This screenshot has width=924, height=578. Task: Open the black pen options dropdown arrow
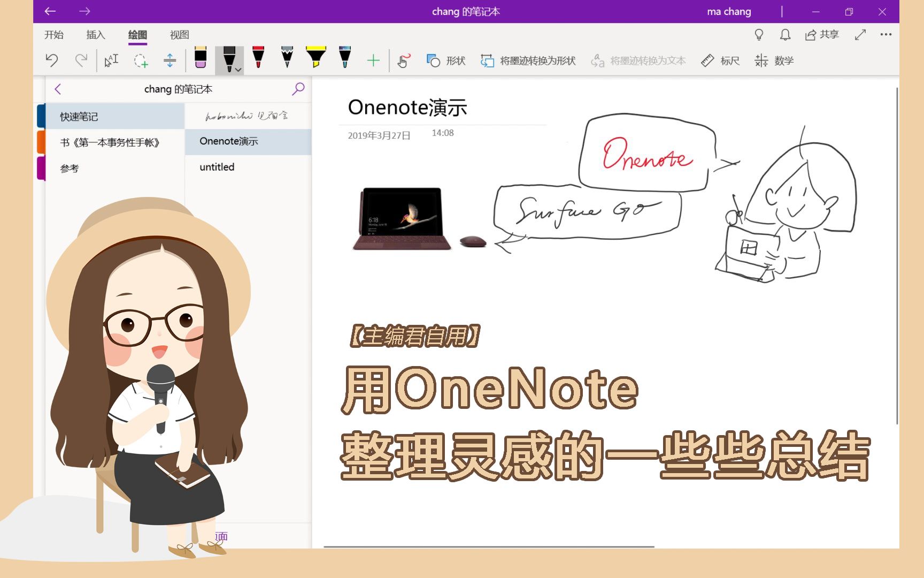click(x=238, y=70)
